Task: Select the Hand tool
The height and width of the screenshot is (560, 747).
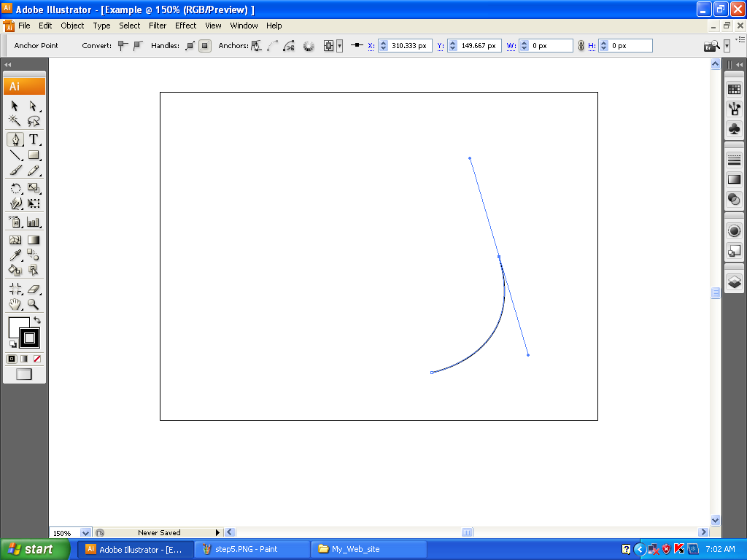Action: pos(15,304)
